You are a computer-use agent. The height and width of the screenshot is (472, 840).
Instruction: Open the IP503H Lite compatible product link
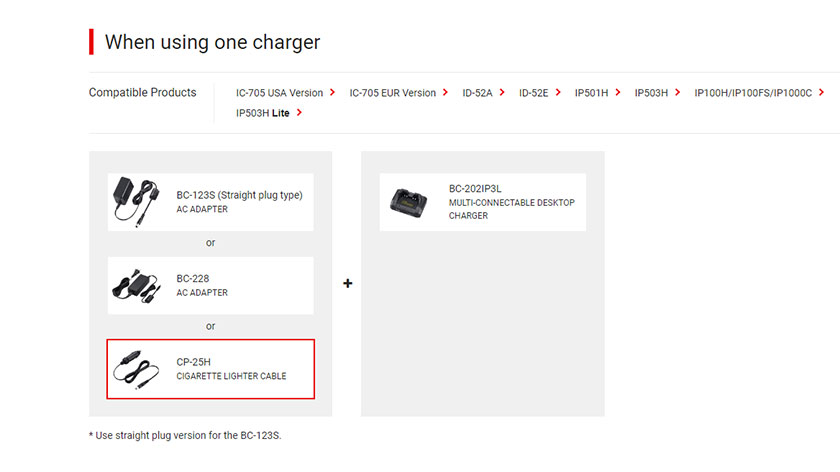[x=262, y=113]
